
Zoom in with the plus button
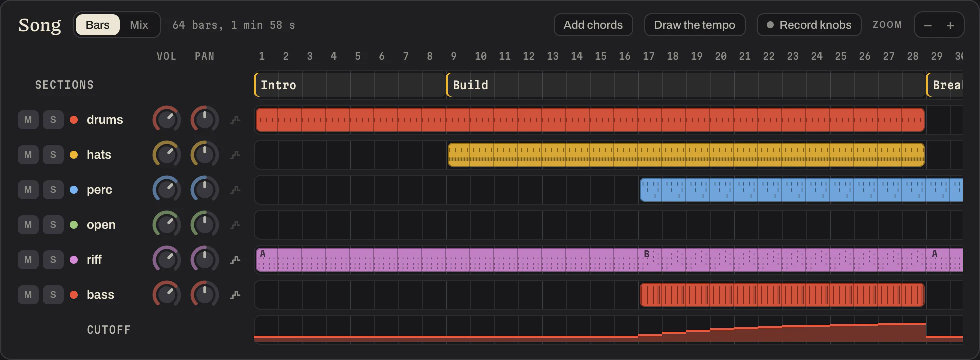950,25
